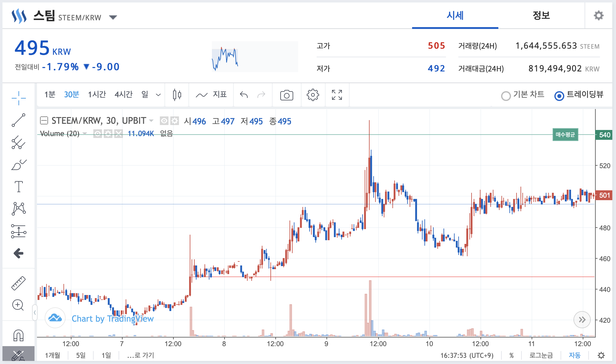616x364 pixels.
Task: Select the 트레이딩뷰 radio button
Action: (559, 96)
